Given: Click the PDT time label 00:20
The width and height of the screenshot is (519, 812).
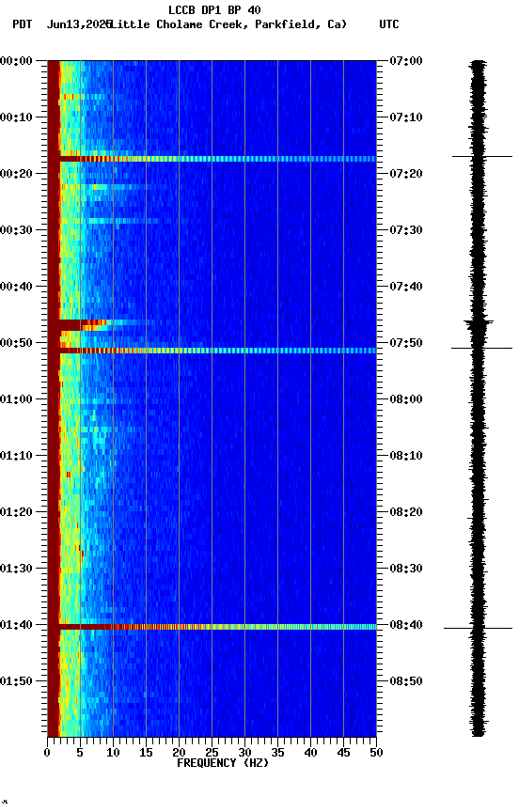Looking at the screenshot, I should click(x=16, y=174).
